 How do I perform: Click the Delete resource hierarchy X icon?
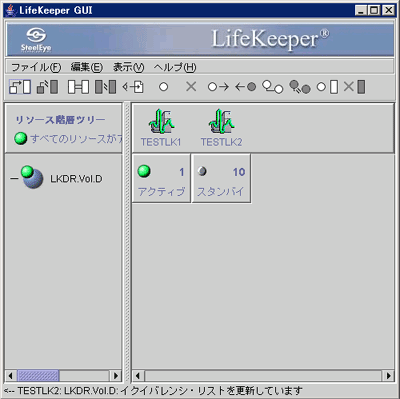(x=191, y=87)
